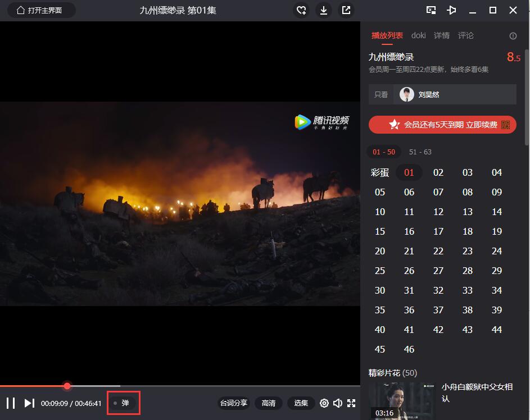Open the 选集 episode picker
Screen dimensions: 530x420
coord(301,403)
